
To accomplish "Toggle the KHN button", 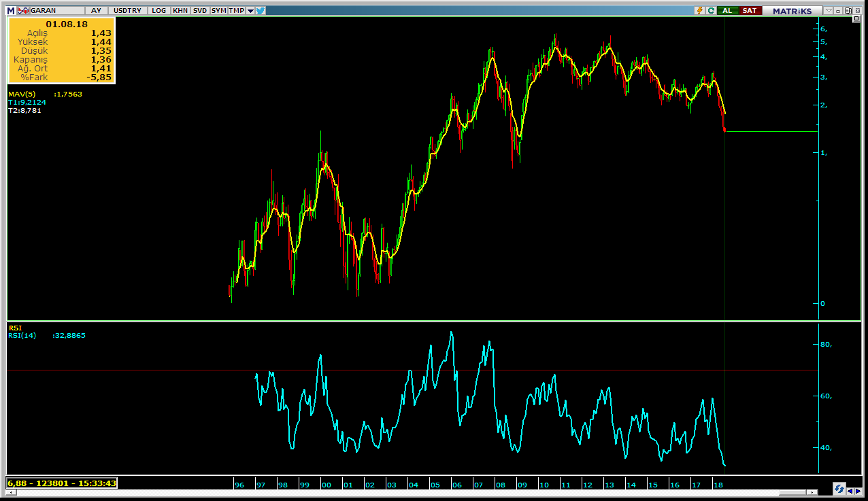I will (x=180, y=11).
